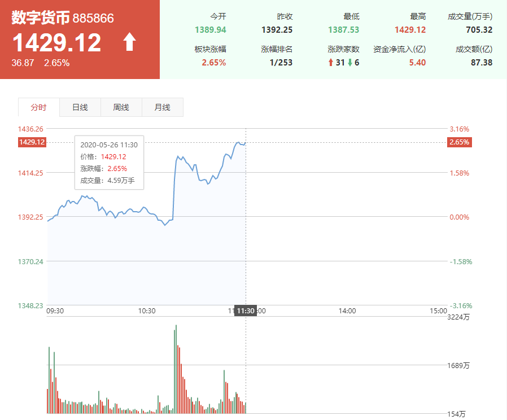Viewport: 507px width, 420px height.
Task: Click the 11:30 time marker on the x-axis
Action: coord(246,310)
